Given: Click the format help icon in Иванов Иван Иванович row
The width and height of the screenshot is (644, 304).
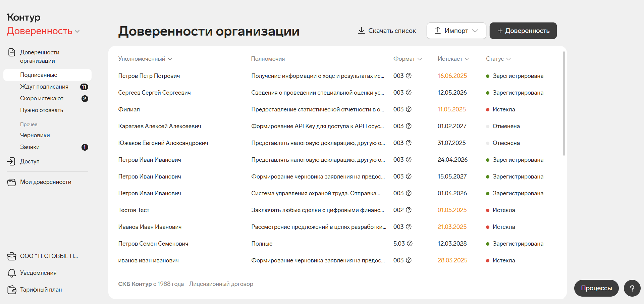Looking at the screenshot, I should point(409,227).
